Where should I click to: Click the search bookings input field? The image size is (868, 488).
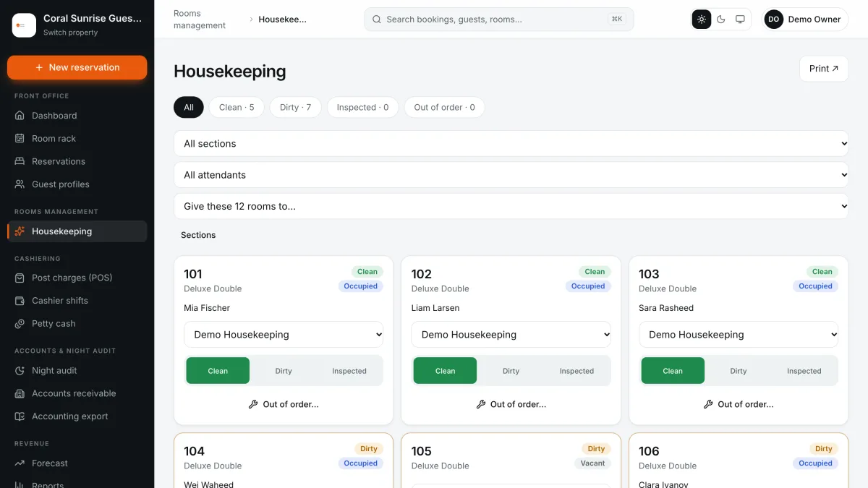499,20
